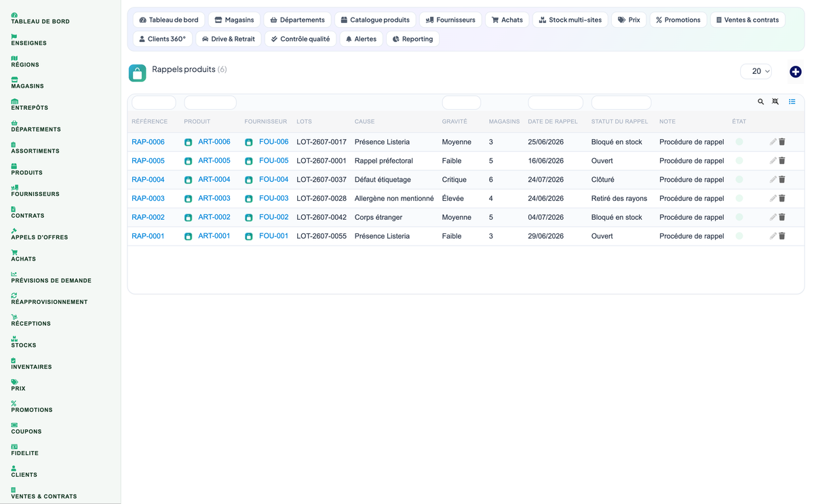Screen dimensions: 814x504
Task: Click product icon beside ART-0006
Action: click(x=189, y=142)
